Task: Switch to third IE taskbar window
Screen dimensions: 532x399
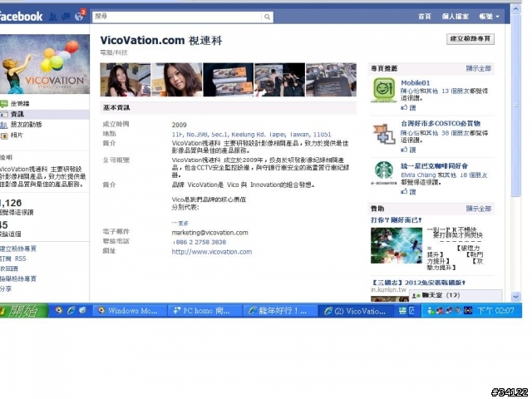Action: 280,311
